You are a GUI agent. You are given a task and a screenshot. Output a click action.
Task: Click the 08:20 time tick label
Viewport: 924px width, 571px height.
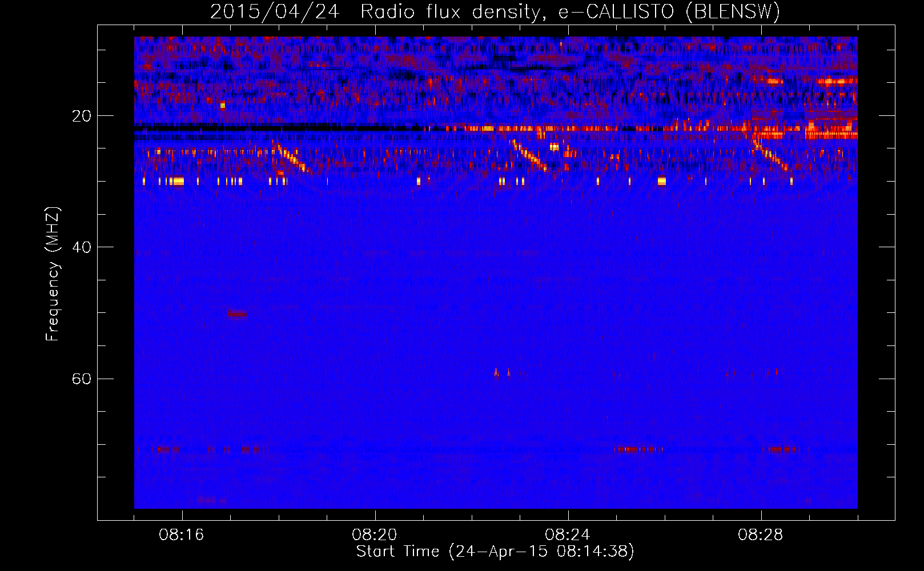(375, 535)
